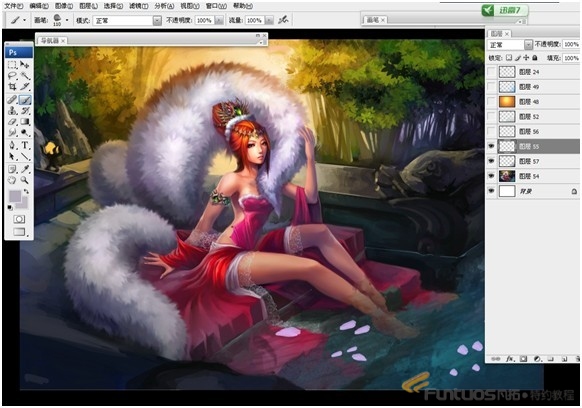Open flow slider arrow
582x408 pixels.
(269, 20)
